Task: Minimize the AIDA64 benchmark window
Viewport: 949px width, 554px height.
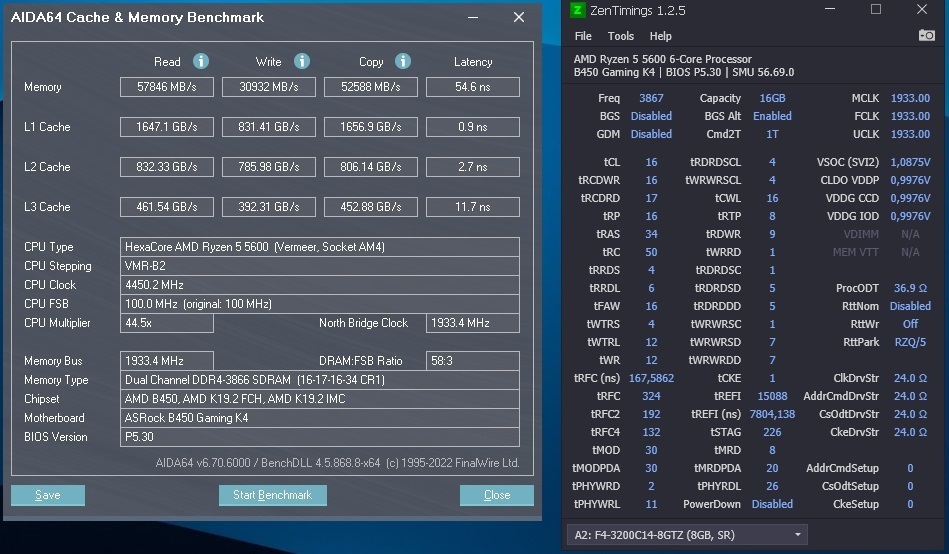Action: tap(473, 18)
